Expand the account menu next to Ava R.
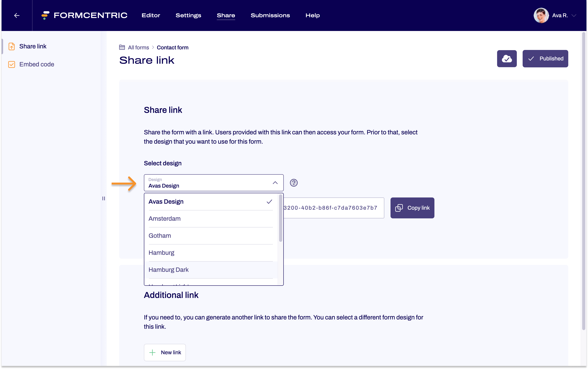The height and width of the screenshot is (369, 588). [574, 15]
